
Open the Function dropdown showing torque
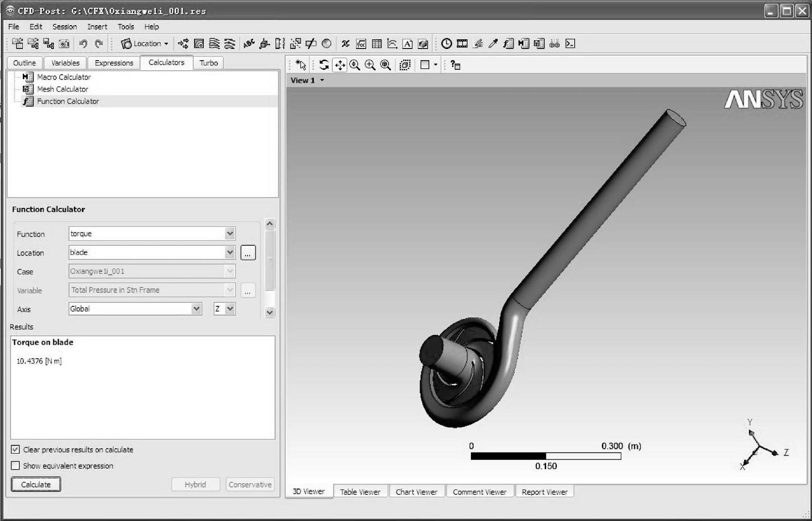(x=230, y=234)
